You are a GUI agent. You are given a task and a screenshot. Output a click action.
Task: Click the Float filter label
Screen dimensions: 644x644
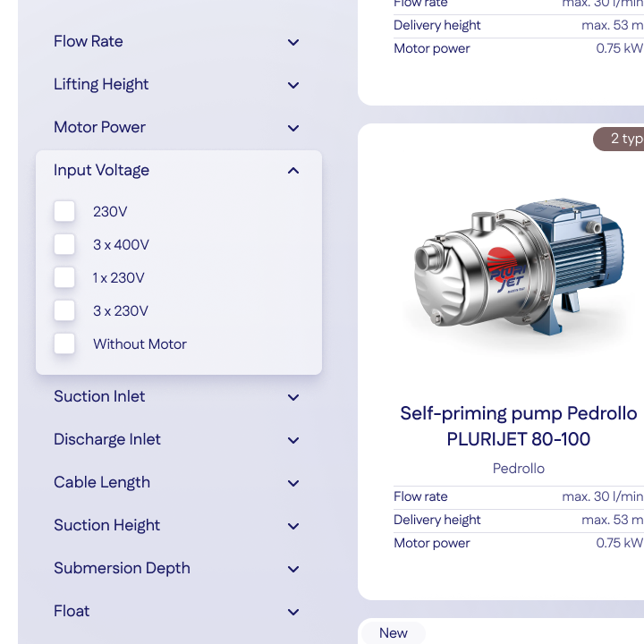[72, 611]
